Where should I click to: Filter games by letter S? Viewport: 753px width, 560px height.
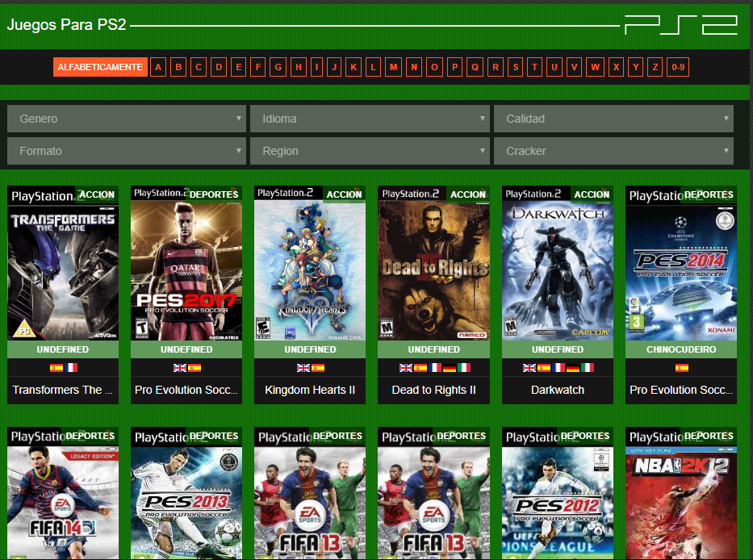(x=515, y=67)
